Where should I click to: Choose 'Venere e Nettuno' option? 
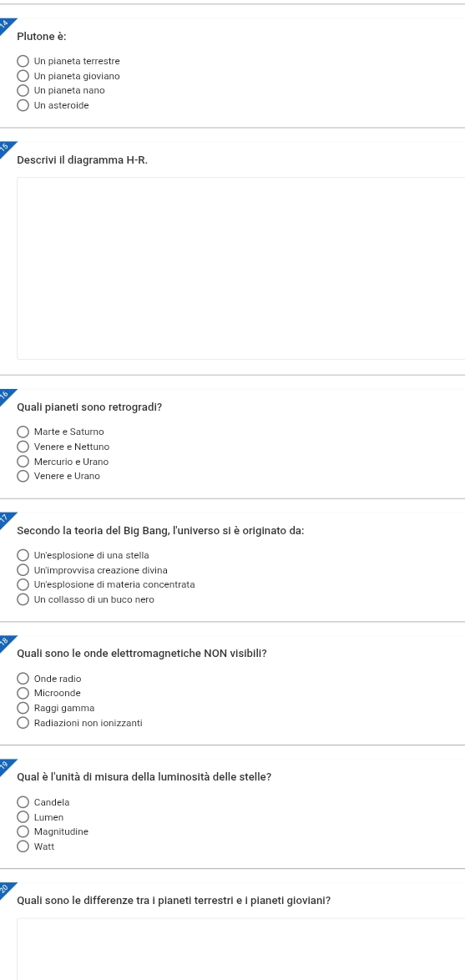pos(23,447)
